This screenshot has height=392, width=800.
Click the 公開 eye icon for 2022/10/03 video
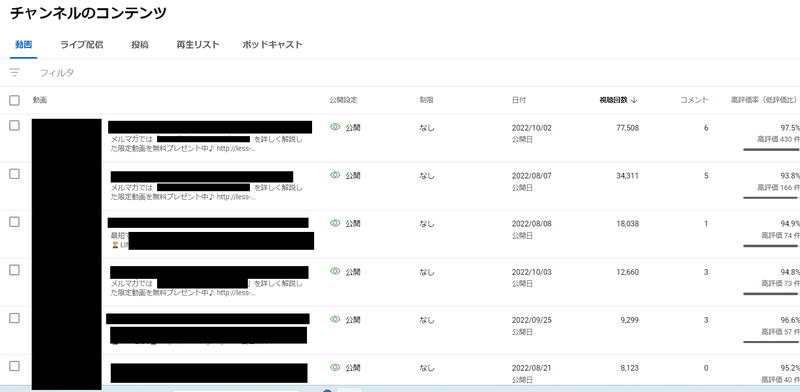point(335,272)
